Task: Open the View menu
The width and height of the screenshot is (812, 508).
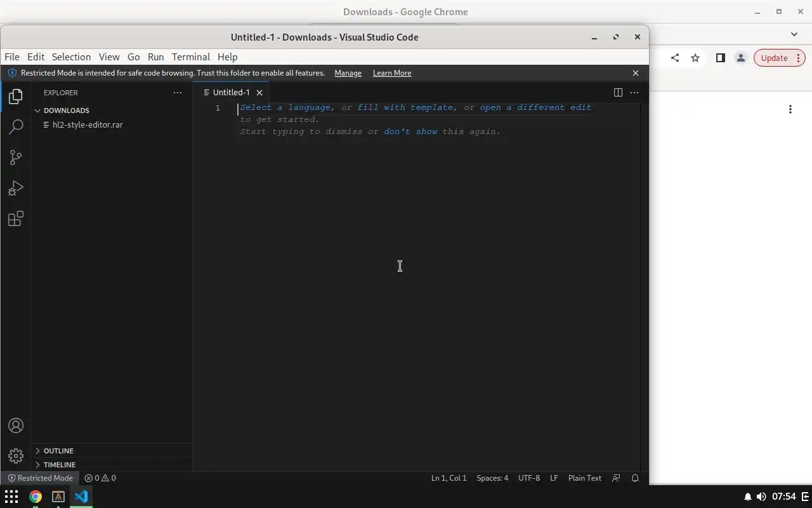Action: click(109, 57)
